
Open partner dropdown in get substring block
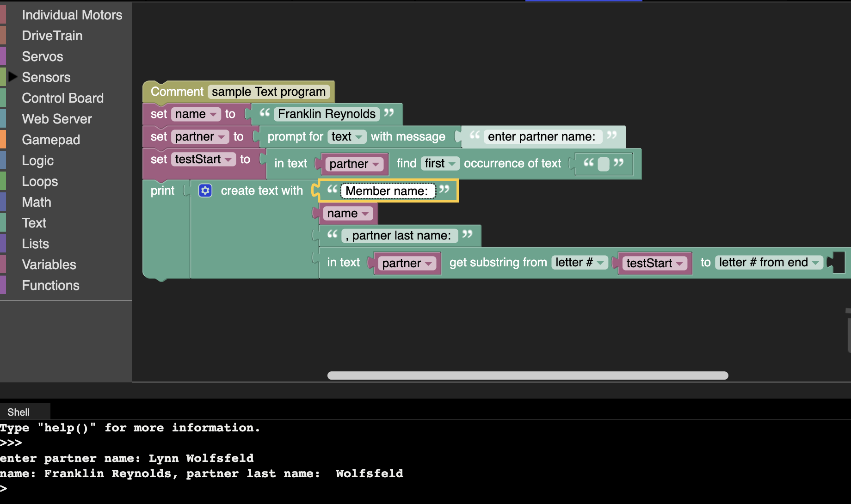pyautogui.click(x=407, y=263)
